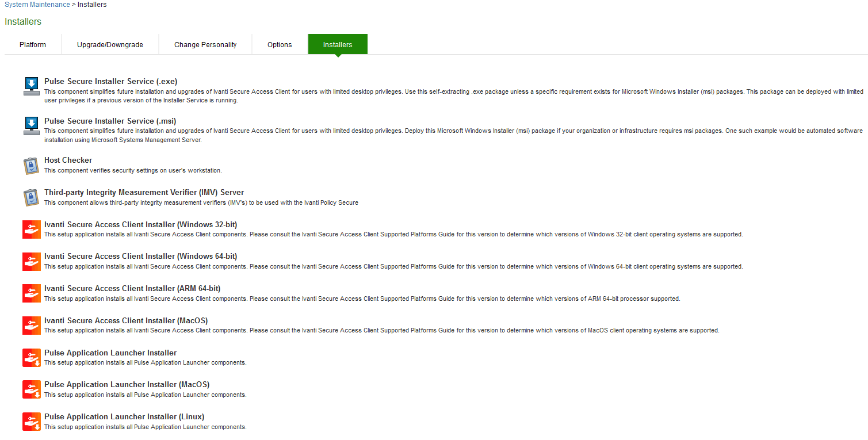Screen dimensions: 868x440
Task: Download Ivanti Secure Access Client Installer (Windows 32-bit)
Action: (x=141, y=224)
